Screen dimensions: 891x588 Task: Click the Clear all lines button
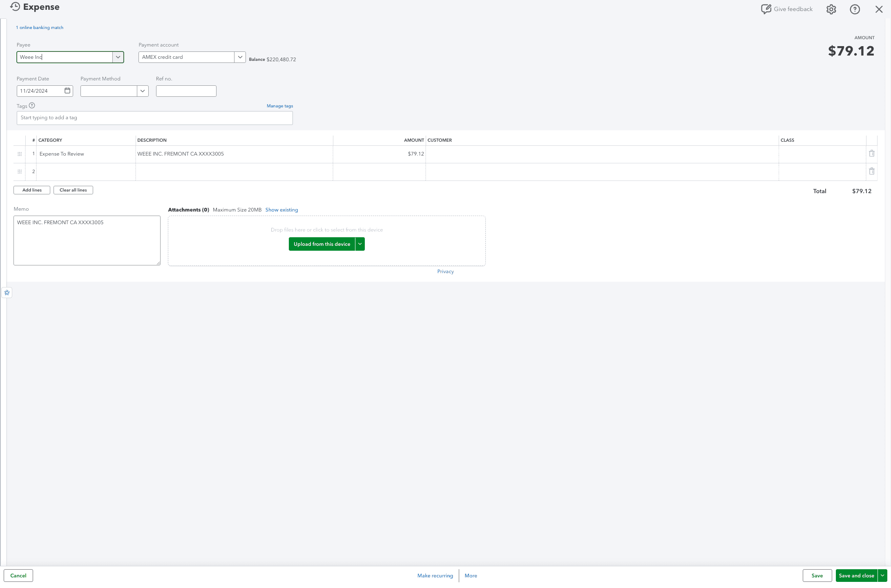click(73, 190)
